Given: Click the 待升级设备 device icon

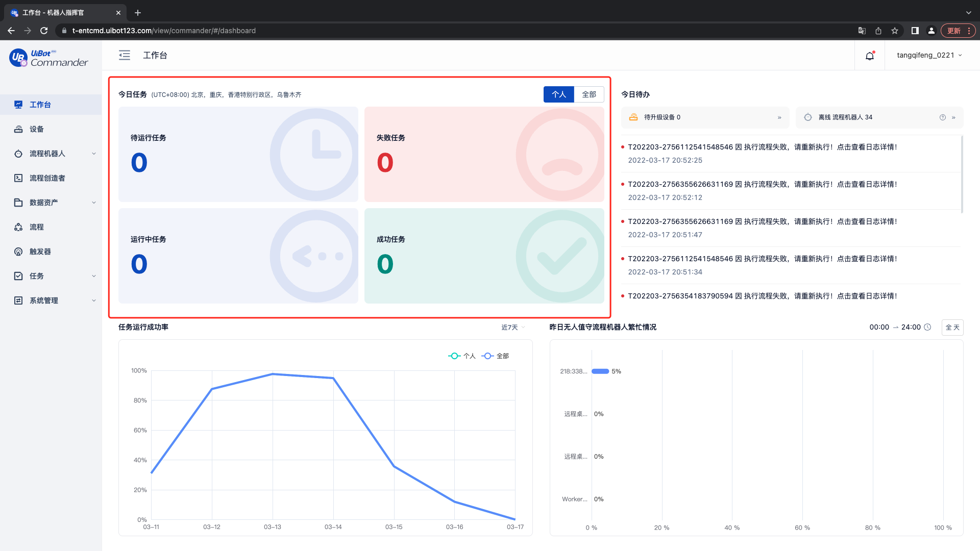Looking at the screenshot, I should point(633,117).
